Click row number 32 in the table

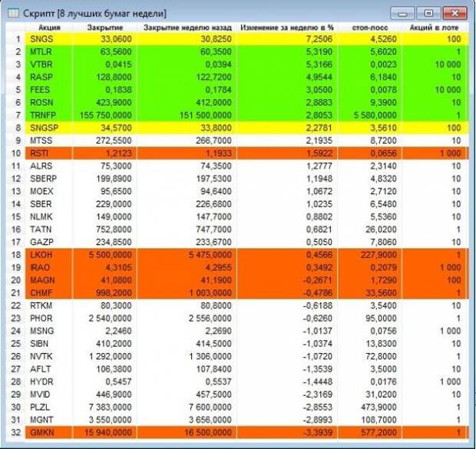pyautogui.click(x=16, y=433)
